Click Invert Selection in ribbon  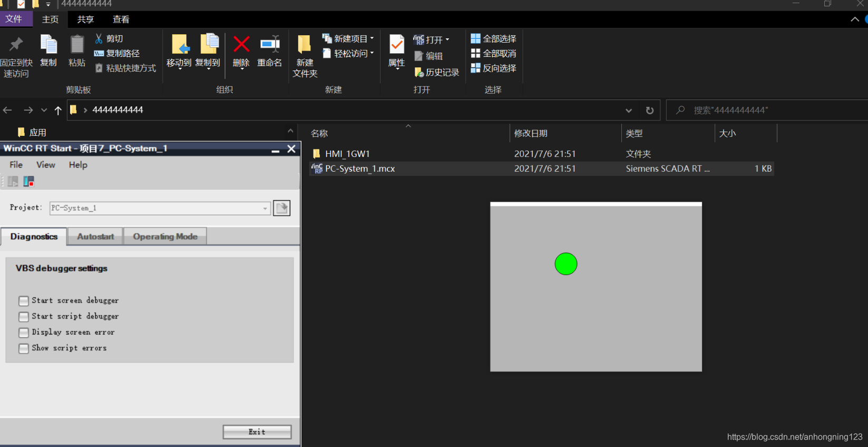[x=493, y=68]
